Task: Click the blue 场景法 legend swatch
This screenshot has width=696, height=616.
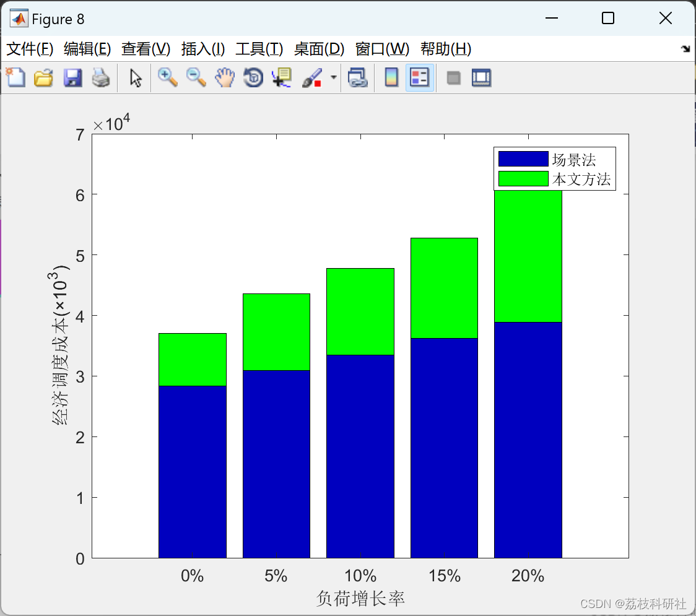Action: (523, 159)
